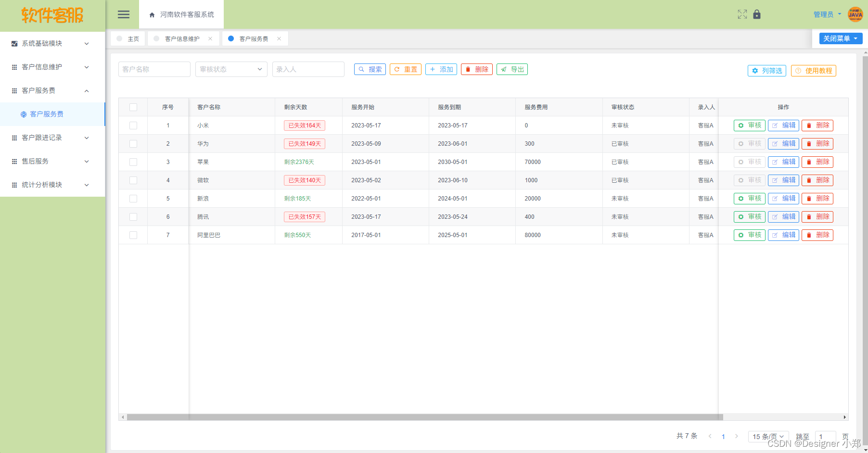Click scrollbar left arrow under table
Image resolution: width=868 pixels, height=453 pixels.
(123, 417)
